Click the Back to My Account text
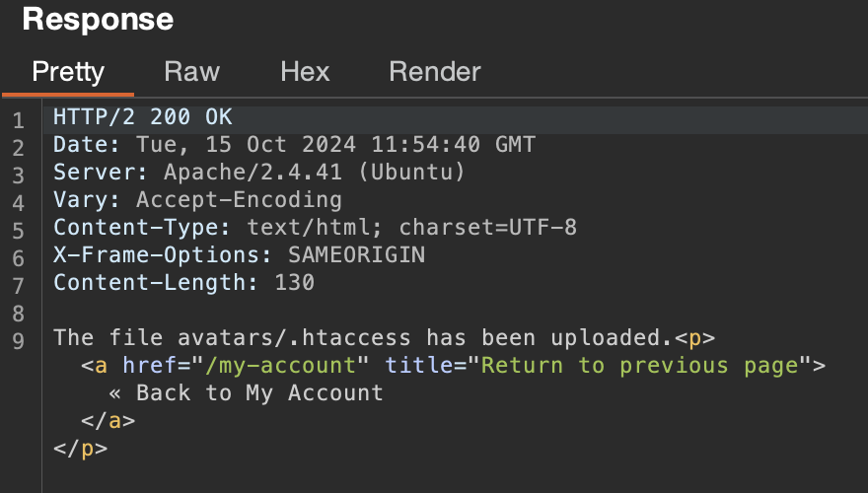Screen dimensions: 868x493 [x=246, y=393]
